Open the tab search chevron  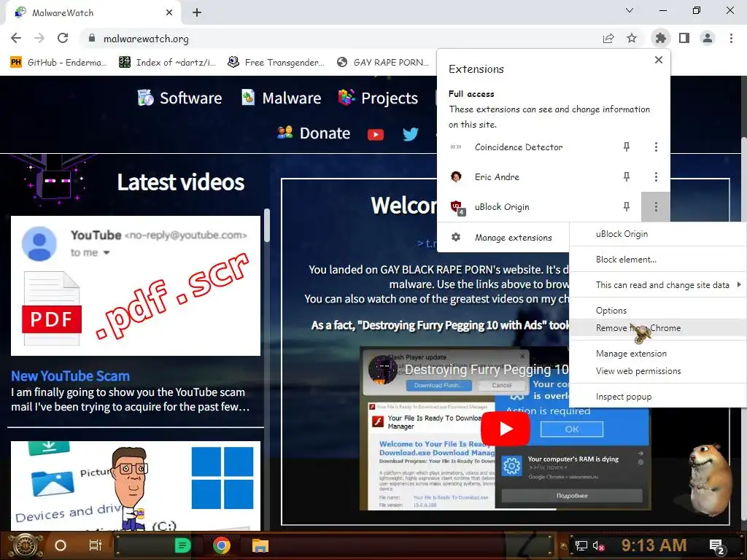(x=630, y=10)
